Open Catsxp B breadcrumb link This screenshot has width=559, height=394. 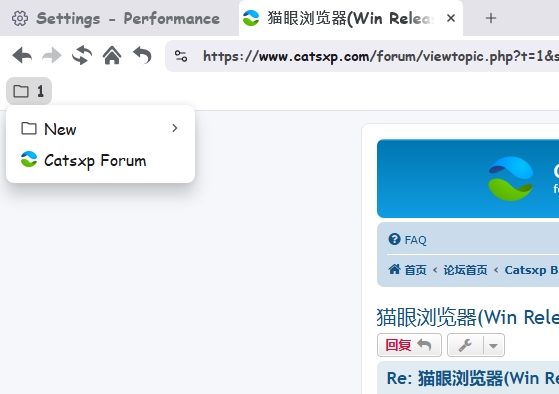[532, 270]
